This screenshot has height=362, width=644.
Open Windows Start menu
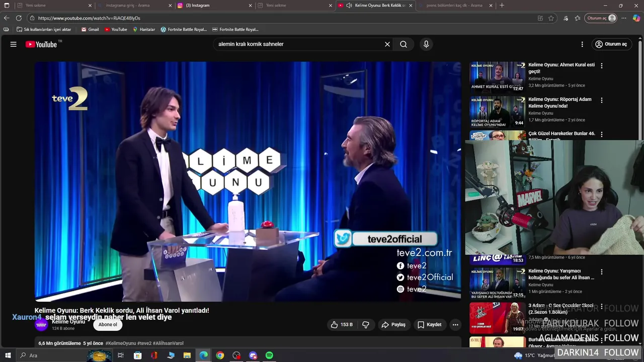[8, 355]
